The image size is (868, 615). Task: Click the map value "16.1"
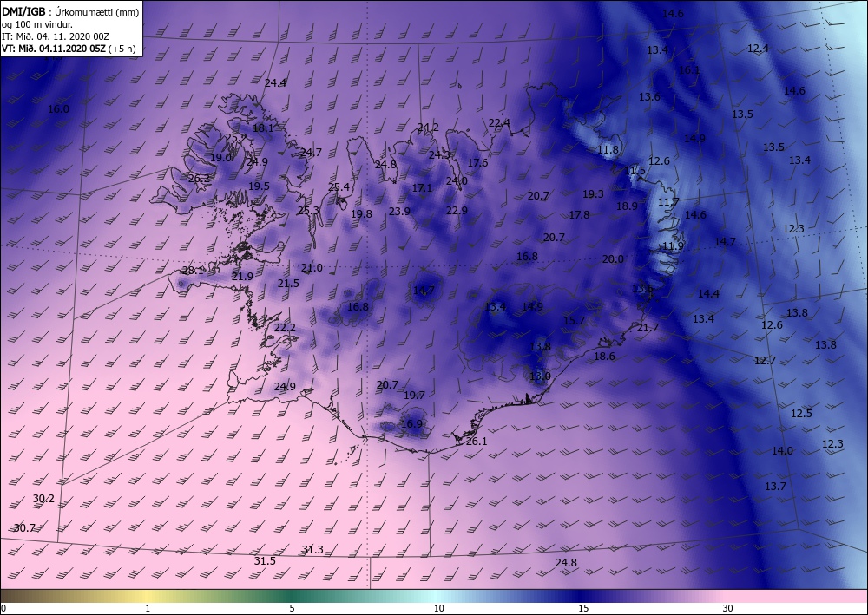click(689, 69)
